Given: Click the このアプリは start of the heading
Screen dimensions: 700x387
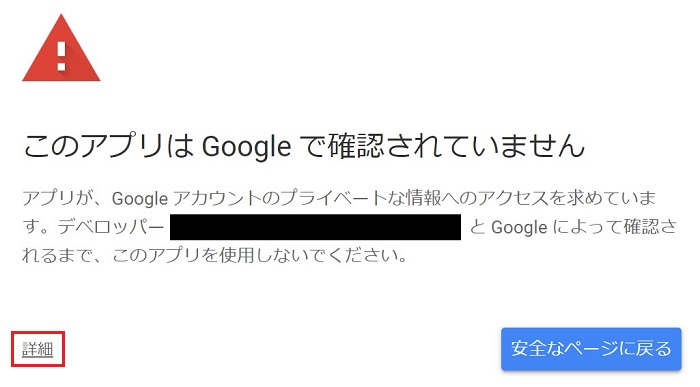Looking at the screenshot, I should coord(108,146).
